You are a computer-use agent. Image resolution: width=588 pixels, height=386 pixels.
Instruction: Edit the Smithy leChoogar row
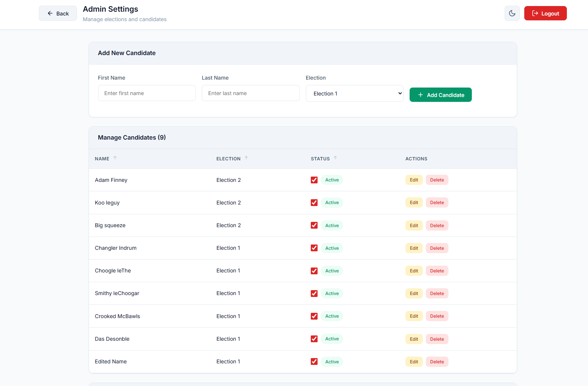click(414, 294)
